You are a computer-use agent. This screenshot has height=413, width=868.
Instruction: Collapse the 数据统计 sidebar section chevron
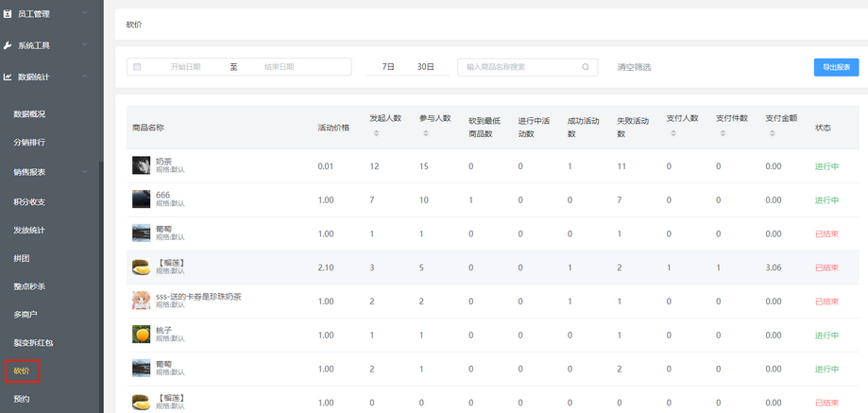85,77
